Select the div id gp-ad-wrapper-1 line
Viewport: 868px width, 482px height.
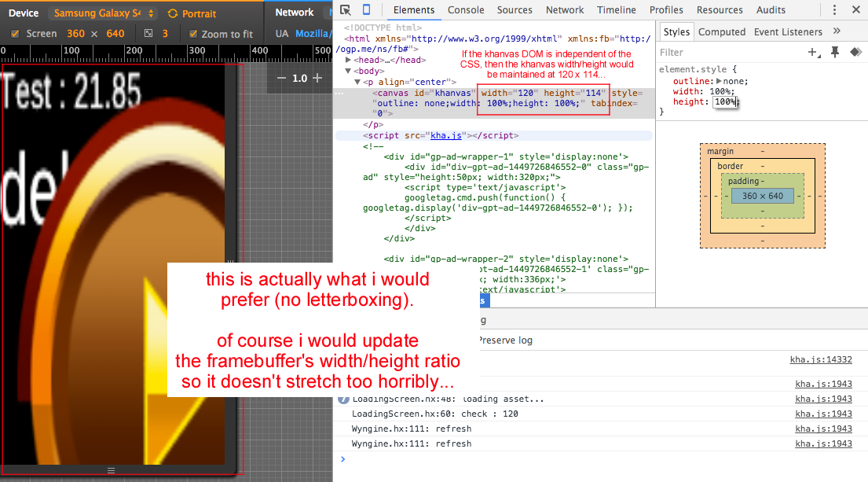[506, 156]
